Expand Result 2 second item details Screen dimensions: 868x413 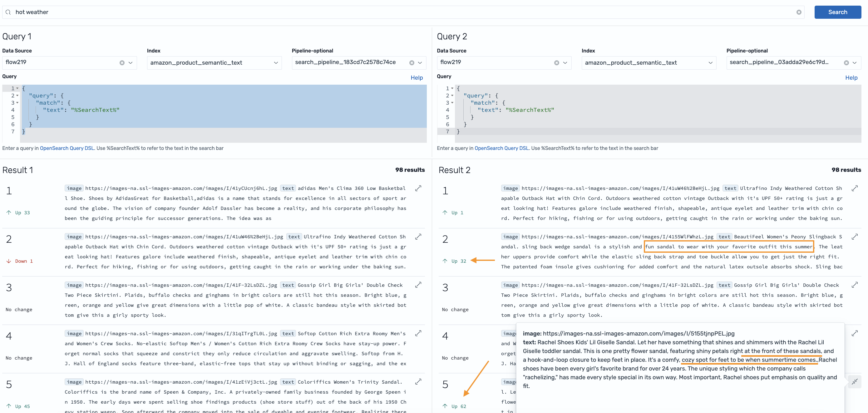(854, 237)
